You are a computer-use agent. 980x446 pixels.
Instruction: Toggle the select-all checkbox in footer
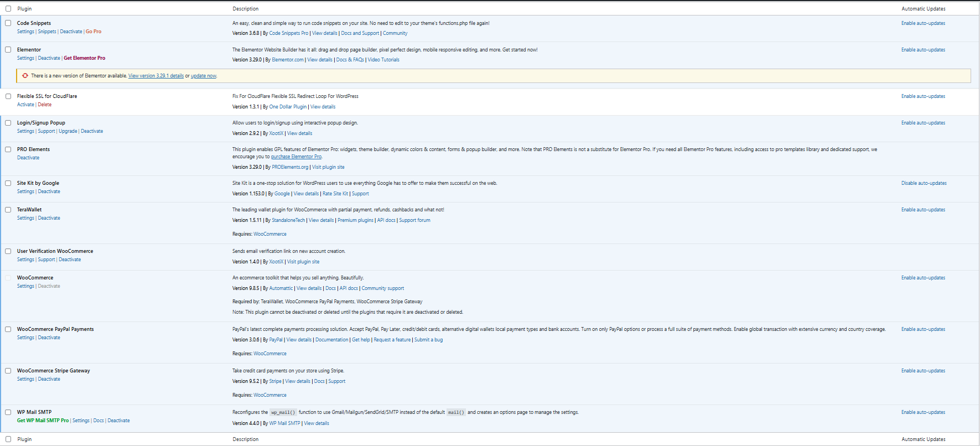[8, 439]
